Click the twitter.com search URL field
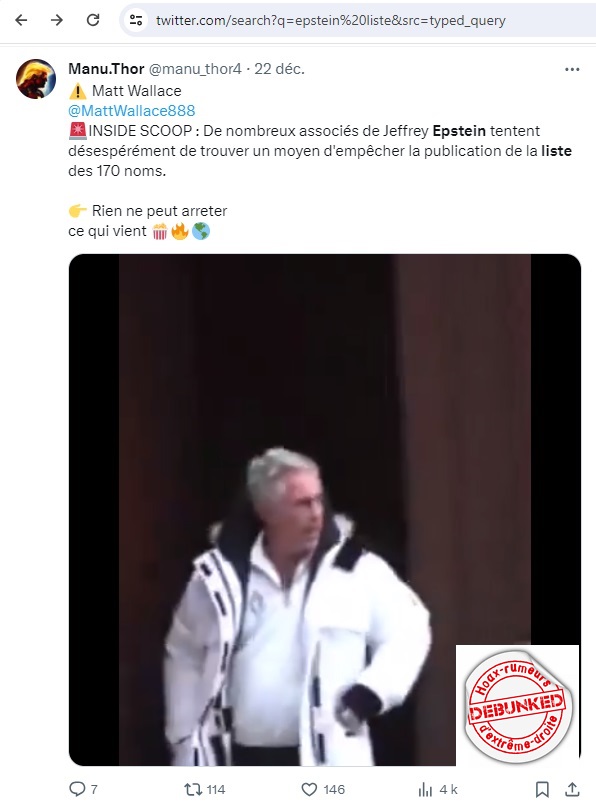 pyautogui.click(x=331, y=20)
